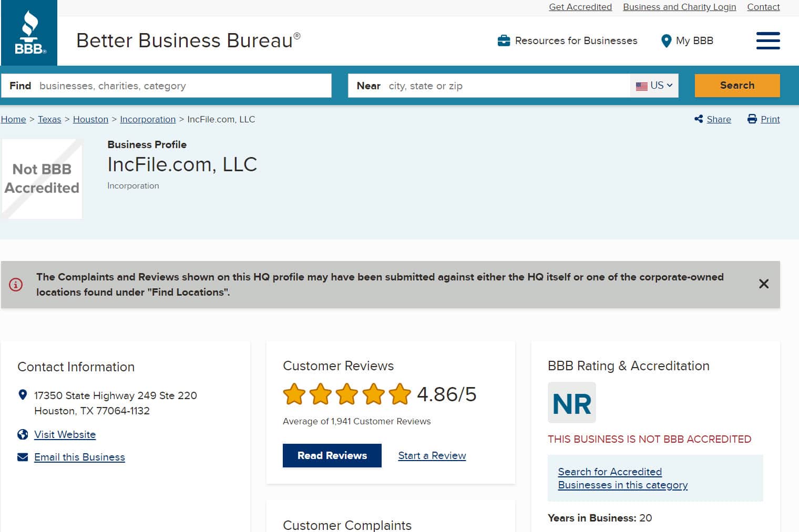Viewport: 799px width, 532px height.
Task: Click the fifth rating star
Action: pyautogui.click(x=400, y=394)
